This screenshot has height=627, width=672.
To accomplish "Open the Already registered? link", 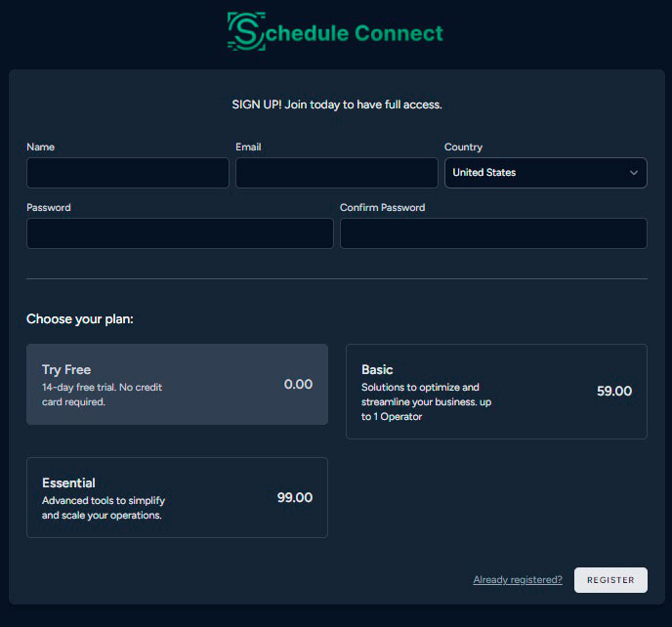I will (518, 580).
